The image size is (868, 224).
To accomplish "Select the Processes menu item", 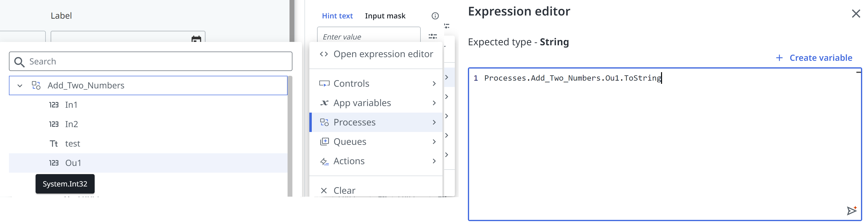I will (x=354, y=122).
